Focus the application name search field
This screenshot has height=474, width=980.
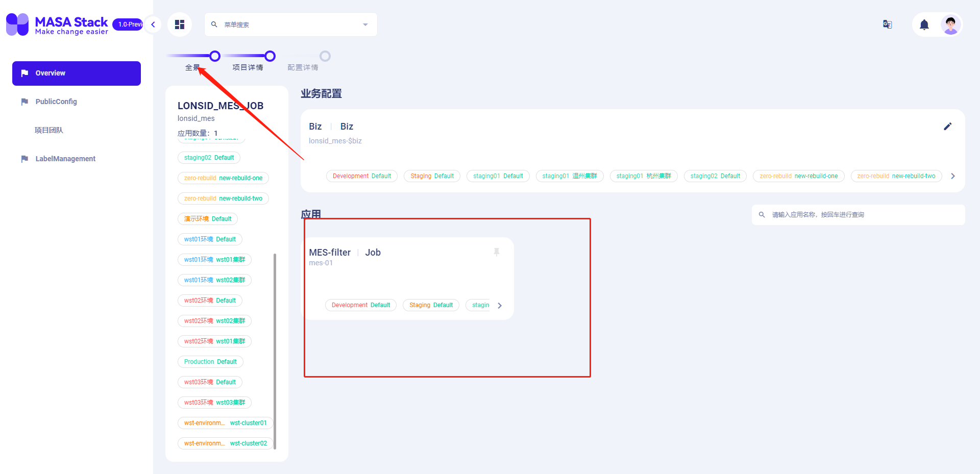click(859, 215)
